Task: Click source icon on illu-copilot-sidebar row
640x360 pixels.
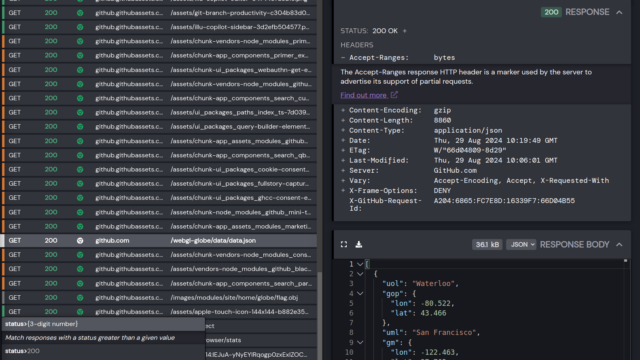Action: point(80,27)
